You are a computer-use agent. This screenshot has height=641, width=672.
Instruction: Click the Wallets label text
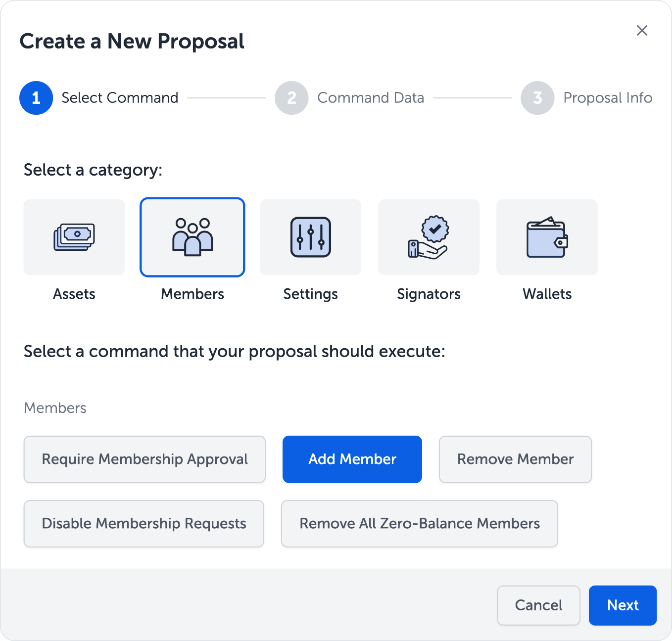(x=547, y=294)
